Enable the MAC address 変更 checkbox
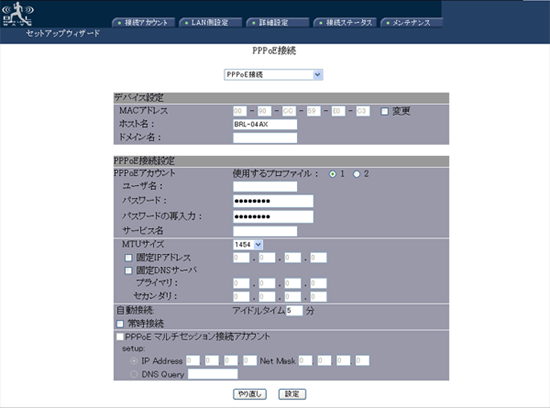The height and width of the screenshot is (408, 550). (384, 112)
